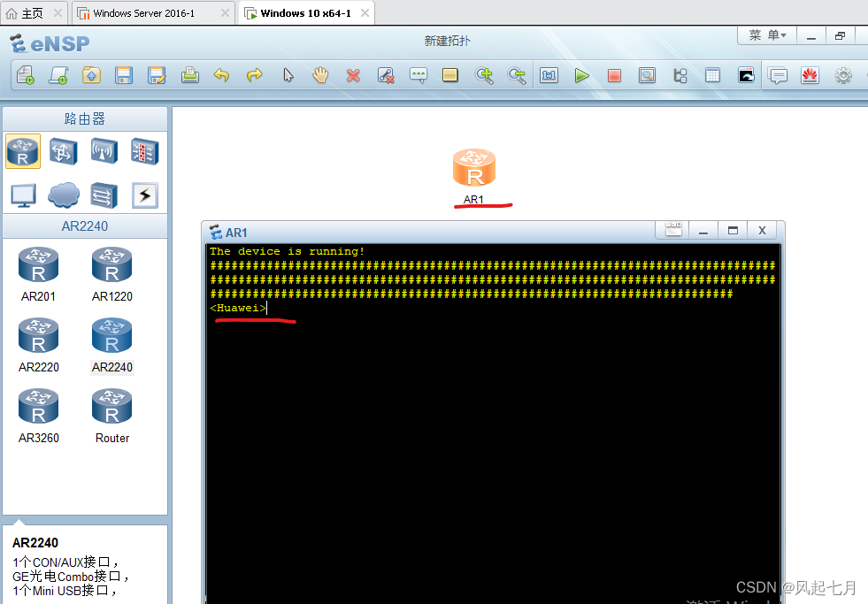Open the forum chat bubble icon
868x604 pixels.
tap(779, 75)
